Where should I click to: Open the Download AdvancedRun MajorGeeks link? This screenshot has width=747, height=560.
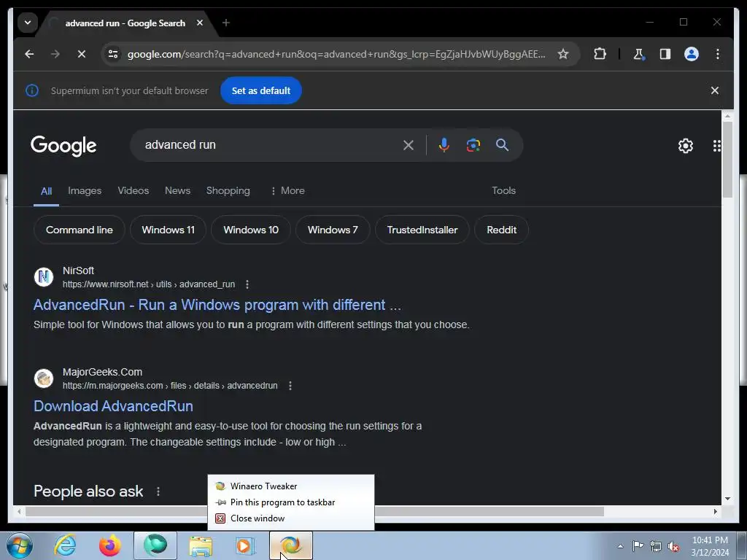tap(113, 406)
